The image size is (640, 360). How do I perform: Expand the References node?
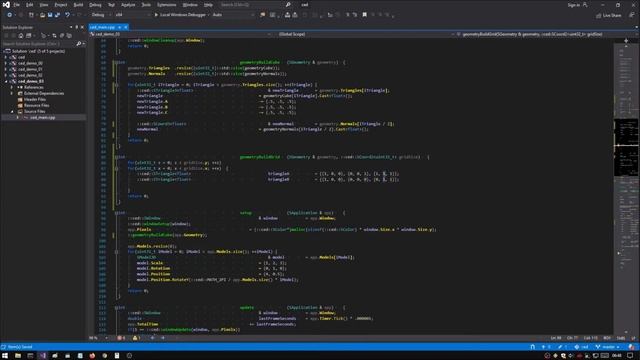coord(11,87)
